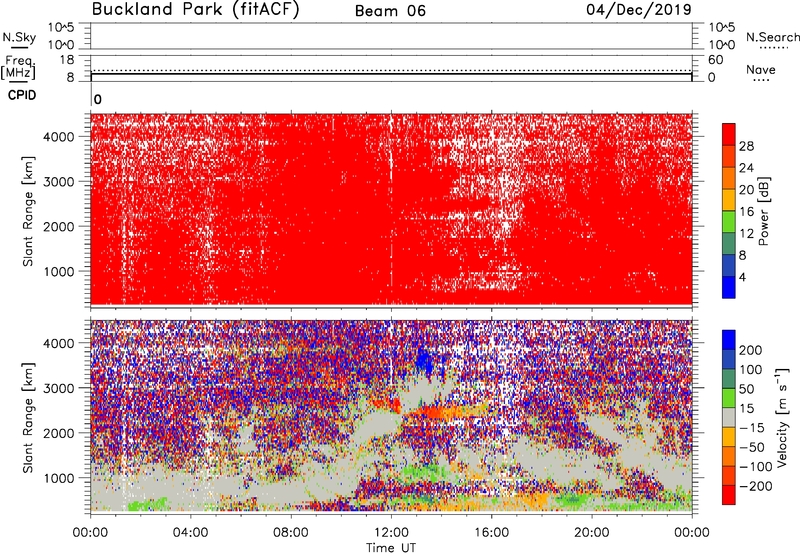Pick the teal 8–12 dB power swatch
This screenshot has width=800, height=554.
(x=729, y=244)
